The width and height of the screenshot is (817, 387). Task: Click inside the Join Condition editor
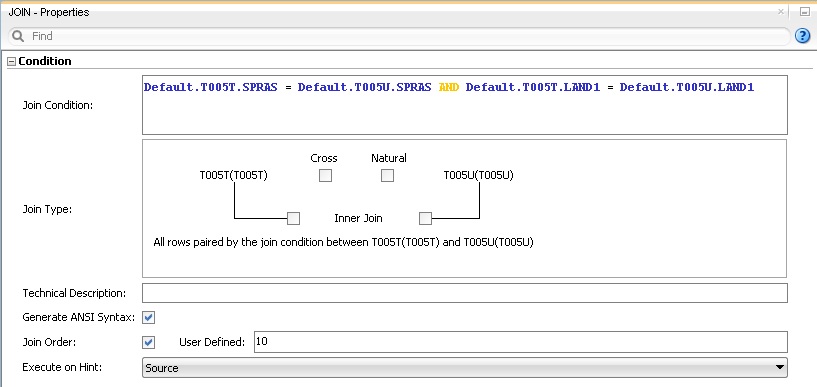tap(464, 105)
